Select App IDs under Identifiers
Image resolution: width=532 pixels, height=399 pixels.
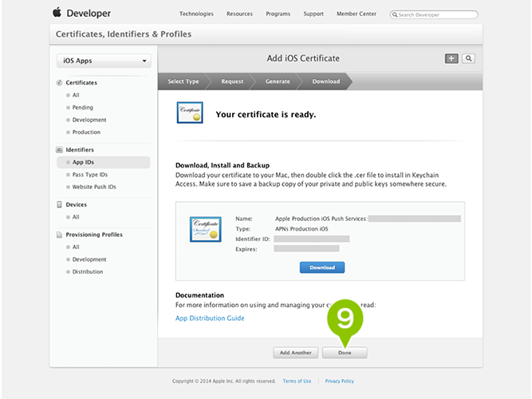pos(103,162)
